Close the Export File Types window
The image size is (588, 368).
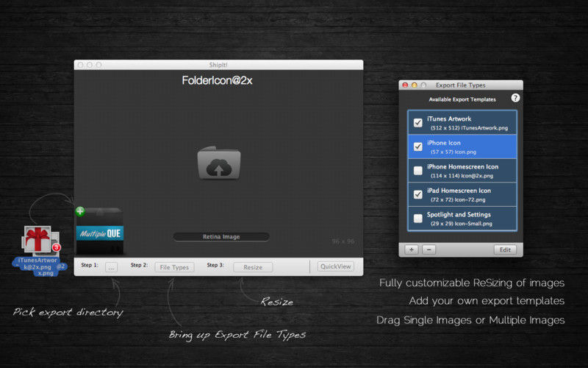coord(405,85)
